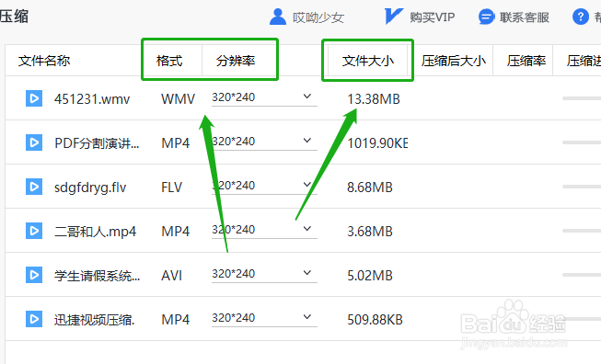Click the 哎呦少女 username

pyautogui.click(x=318, y=17)
